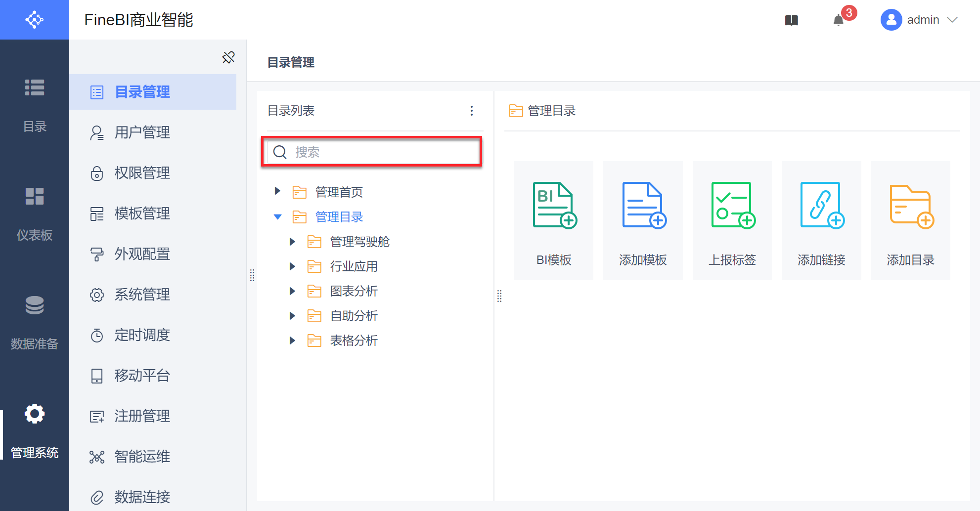
Task: Select the 图表分析 folder
Action: pyautogui.click(x=354, y=291)
